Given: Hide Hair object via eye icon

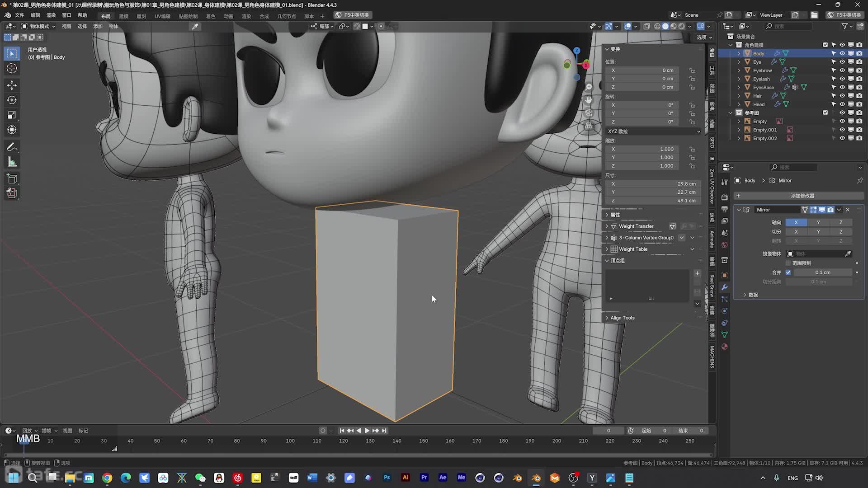Looking at the screenshot, I should click(x=842, y=96).
